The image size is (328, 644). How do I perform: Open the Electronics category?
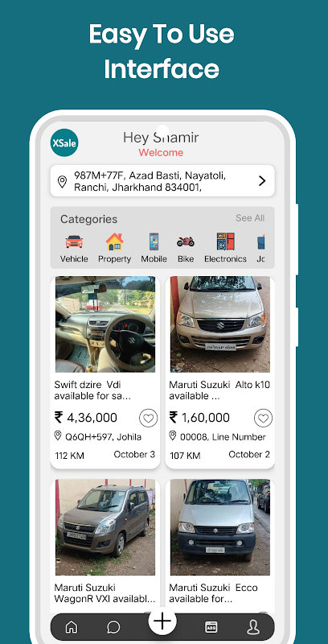coord(225,248)
